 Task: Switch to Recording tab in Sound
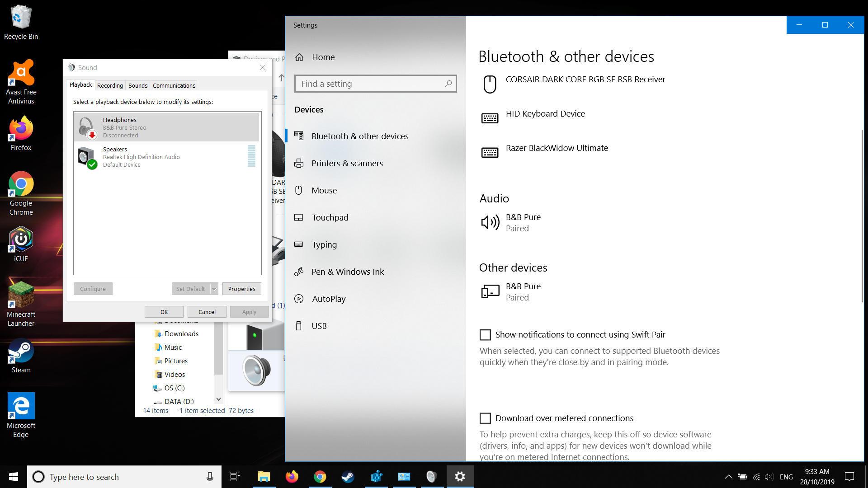pos(110,85)
